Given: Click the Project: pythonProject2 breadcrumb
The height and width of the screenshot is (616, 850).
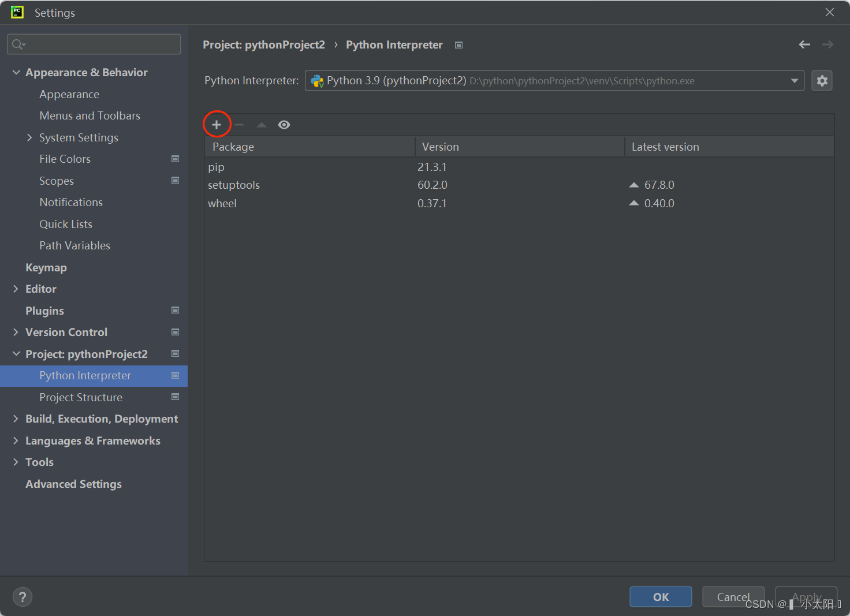Looking at the screenshot, I should (264, 44).
